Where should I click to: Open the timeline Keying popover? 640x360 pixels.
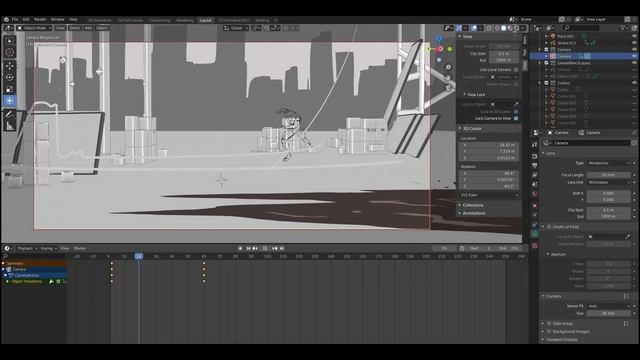pos(48,248)
